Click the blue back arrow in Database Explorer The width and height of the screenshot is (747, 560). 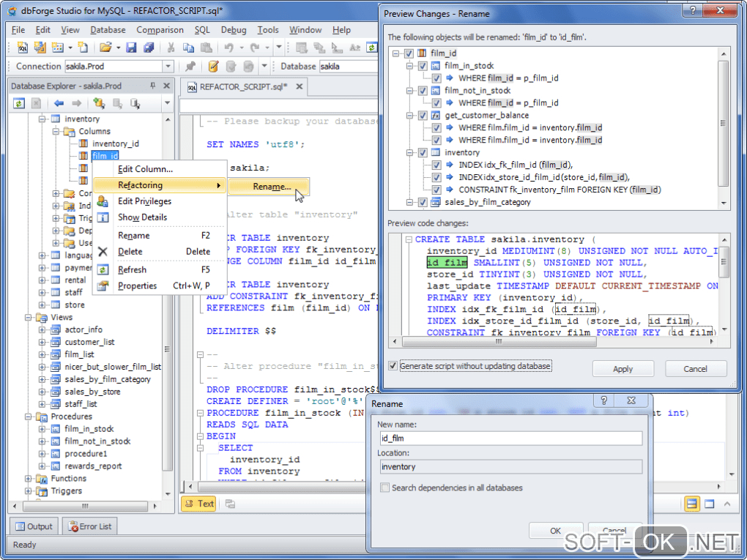point(59,103)
